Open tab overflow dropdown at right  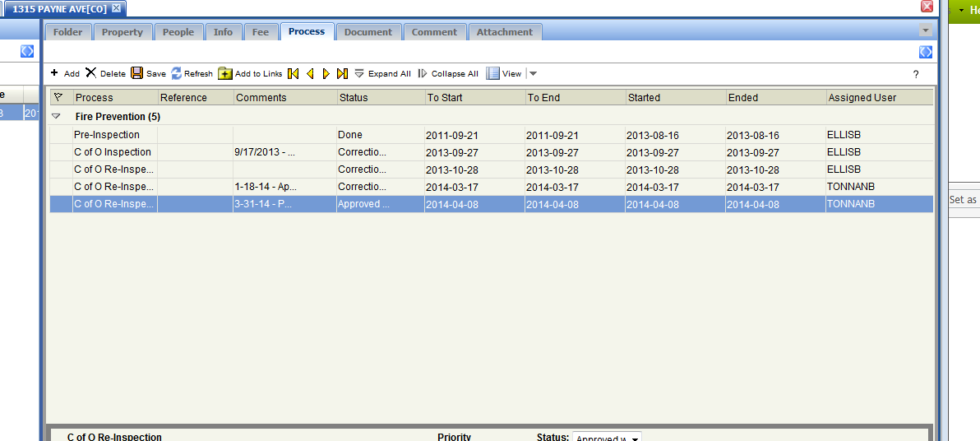926,30
